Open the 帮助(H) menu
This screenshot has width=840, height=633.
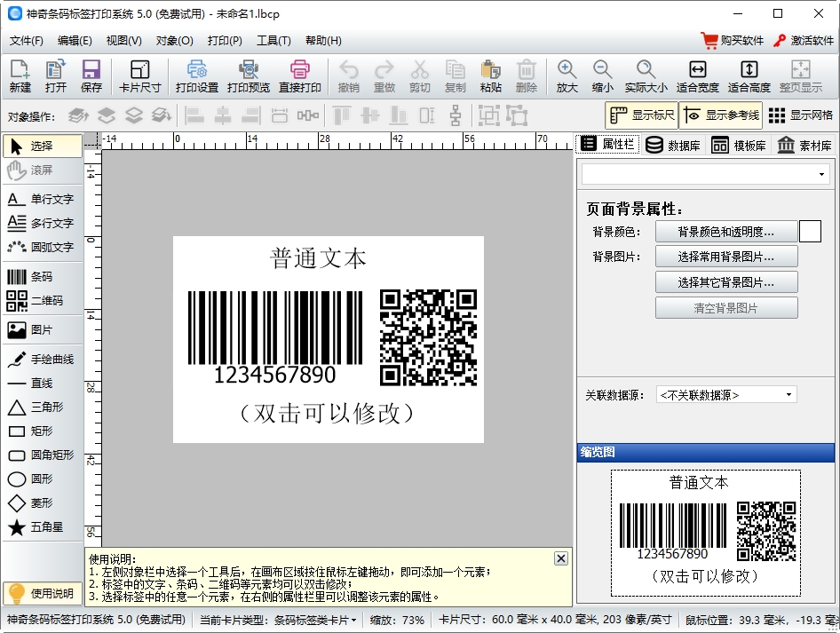323,41
